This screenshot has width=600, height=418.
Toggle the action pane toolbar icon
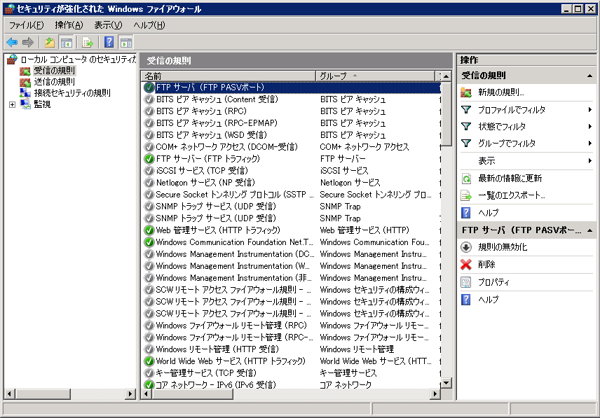(126, 42)
